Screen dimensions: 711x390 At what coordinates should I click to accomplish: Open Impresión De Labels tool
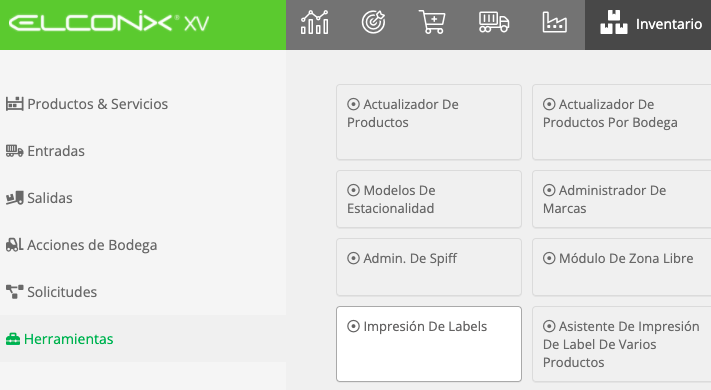pos(429,344)
